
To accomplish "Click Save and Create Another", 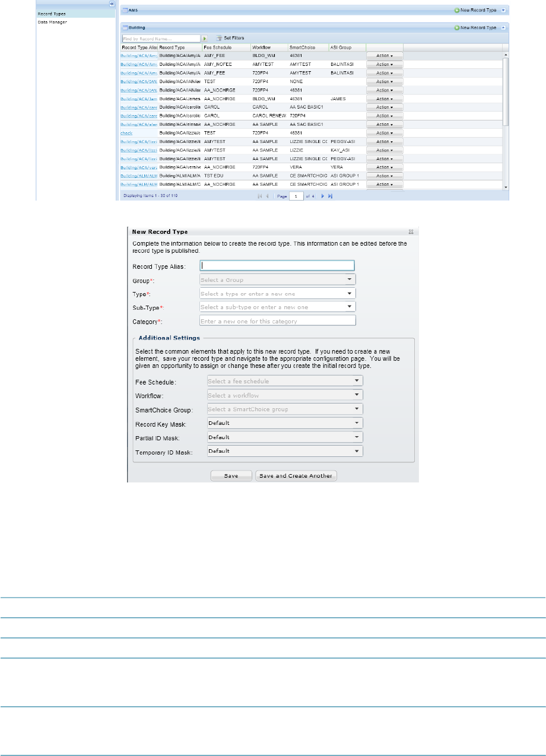I will coord(296,475).
